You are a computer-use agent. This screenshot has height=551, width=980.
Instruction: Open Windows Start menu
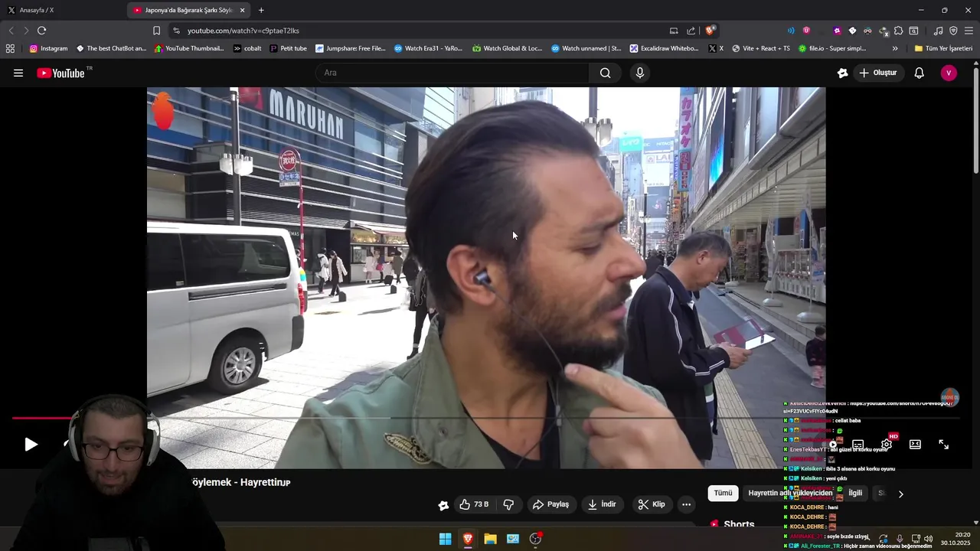click(445, 539)
